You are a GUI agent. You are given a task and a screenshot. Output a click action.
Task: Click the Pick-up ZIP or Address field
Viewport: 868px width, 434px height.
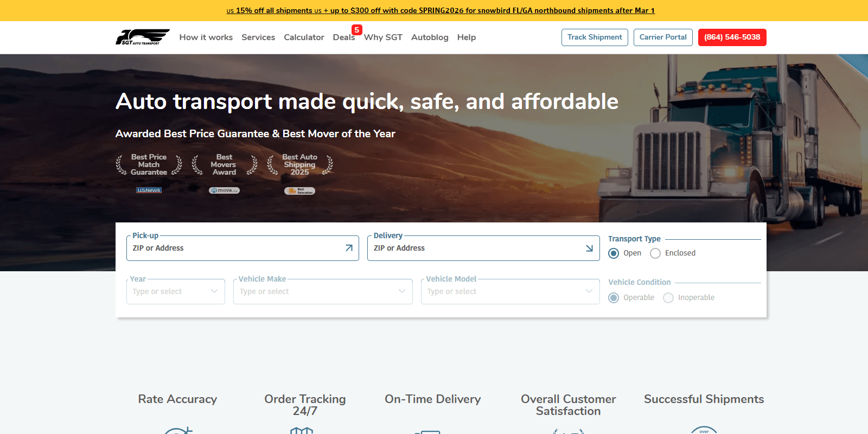(236, 248)
